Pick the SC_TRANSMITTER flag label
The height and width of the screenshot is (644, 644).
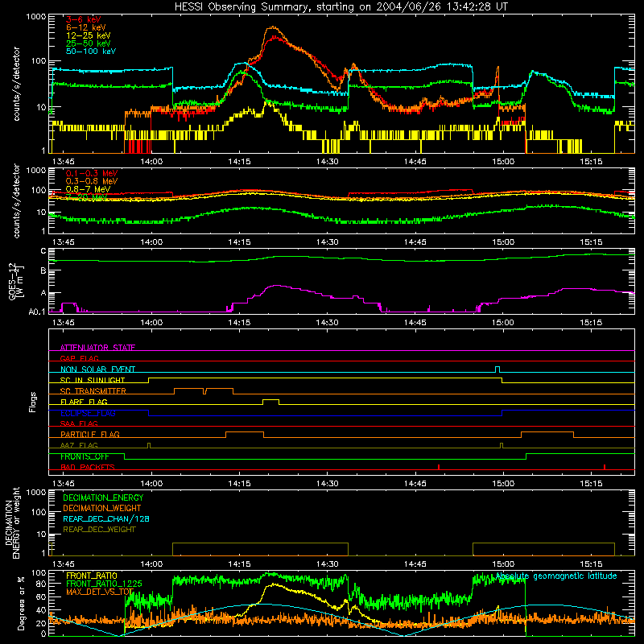click(93, 390)
